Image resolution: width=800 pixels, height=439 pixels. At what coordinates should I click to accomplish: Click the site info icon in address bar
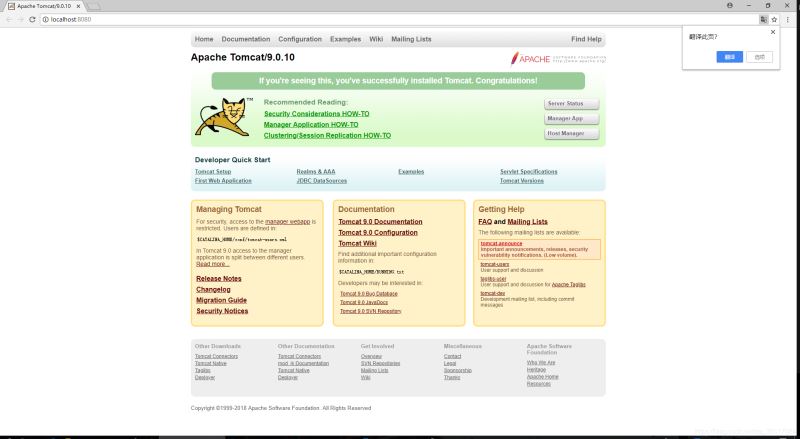[x=45, y=19]
